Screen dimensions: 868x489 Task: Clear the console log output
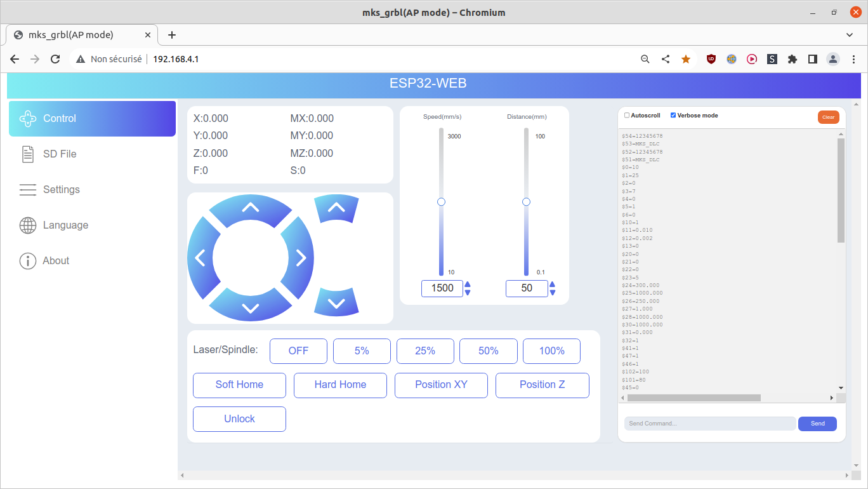point(829,117)
